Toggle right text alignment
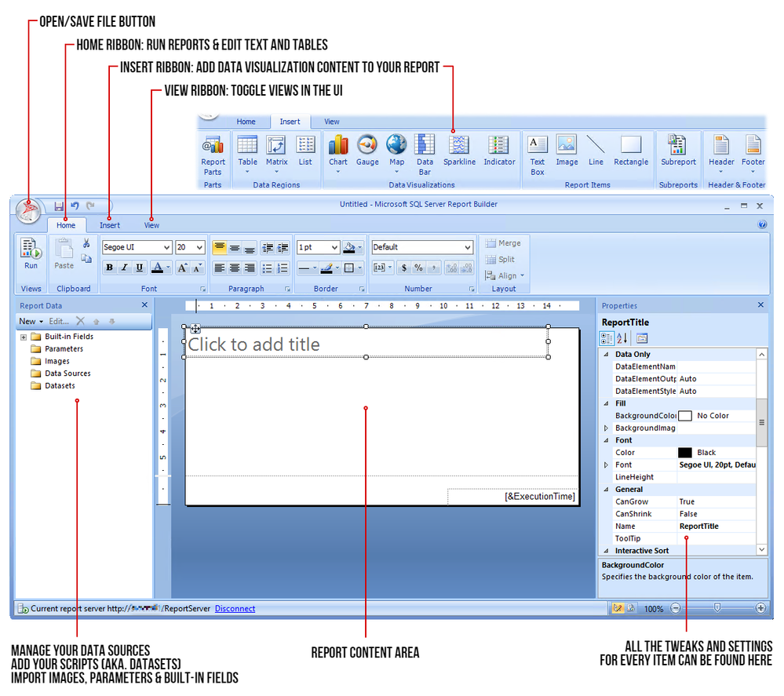The image size is (784, 696). [x=250, y=268]
